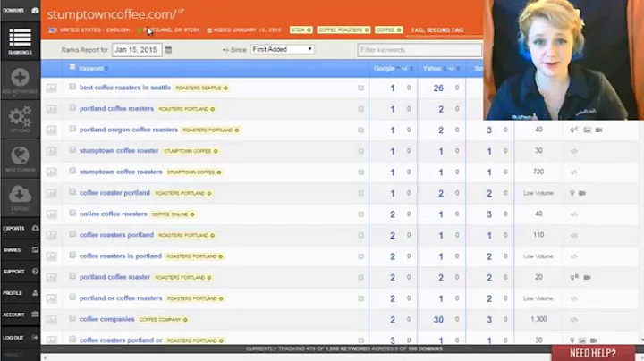Screen dimensions: 644x361
Task: Click the Need Help button
Action: click(x=593, y=353)
